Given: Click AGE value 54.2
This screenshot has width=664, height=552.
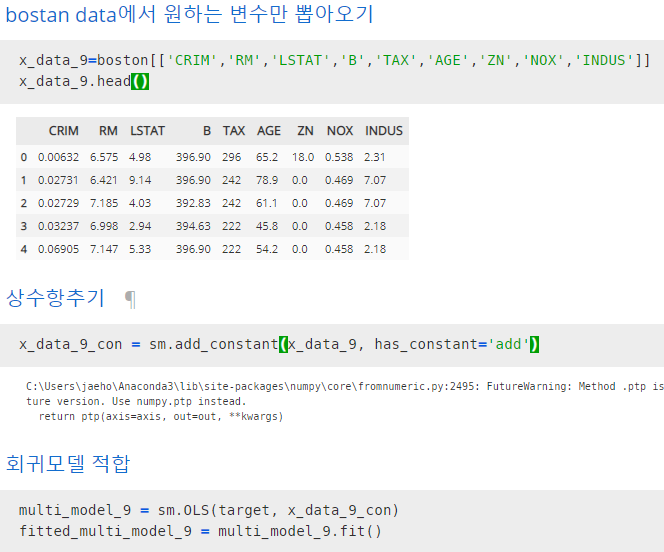Looking at the screenshot, I should tap(267, 249).
